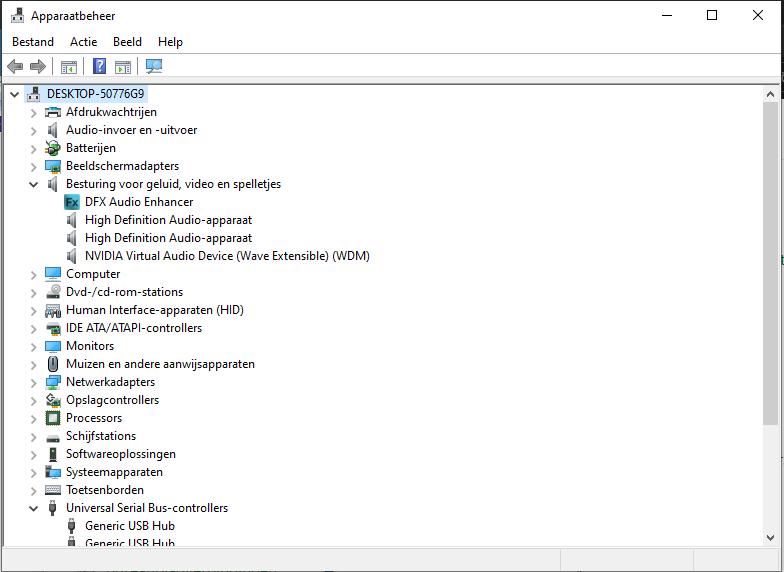Screen dimensions: 784x572
Task: Select the first High Definition Audio-apparaat
Action: coord(168,220)
